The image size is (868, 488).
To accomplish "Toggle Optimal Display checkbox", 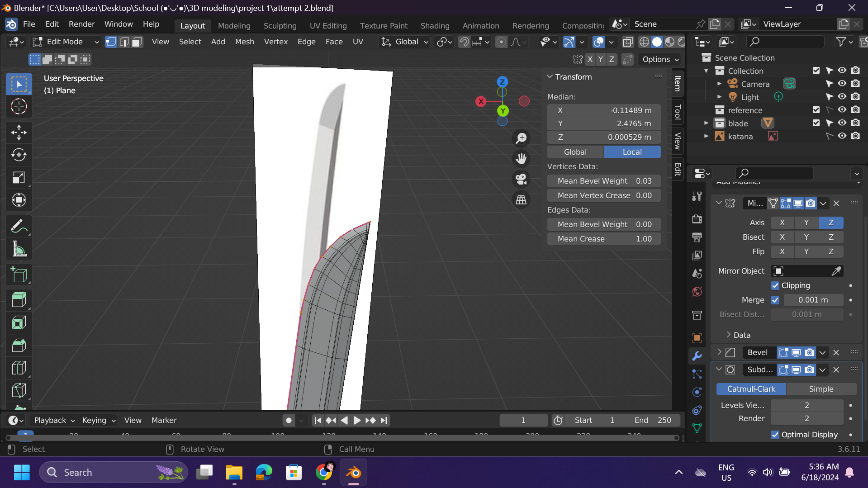I will 775,435.
